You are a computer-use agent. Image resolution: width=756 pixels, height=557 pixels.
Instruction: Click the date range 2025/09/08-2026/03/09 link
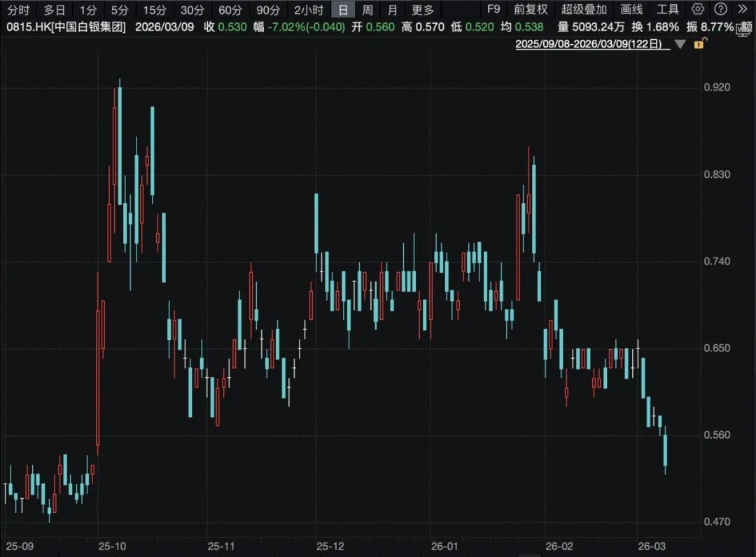tap(593, 44)
